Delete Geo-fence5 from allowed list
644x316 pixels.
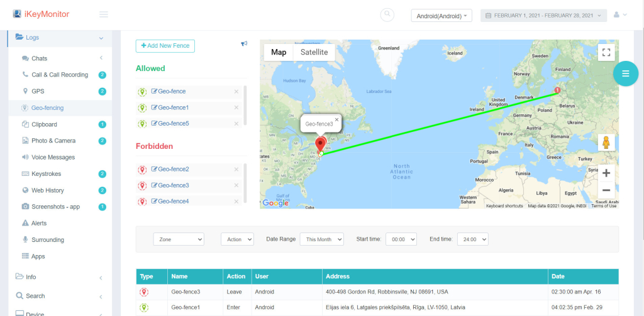[x=236, y=124]
